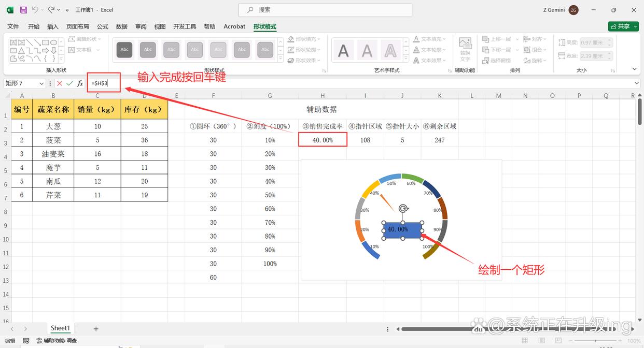Screen dimensions: 644x348
Task: Apply the first WordArt A style
Action: [343, 50]
